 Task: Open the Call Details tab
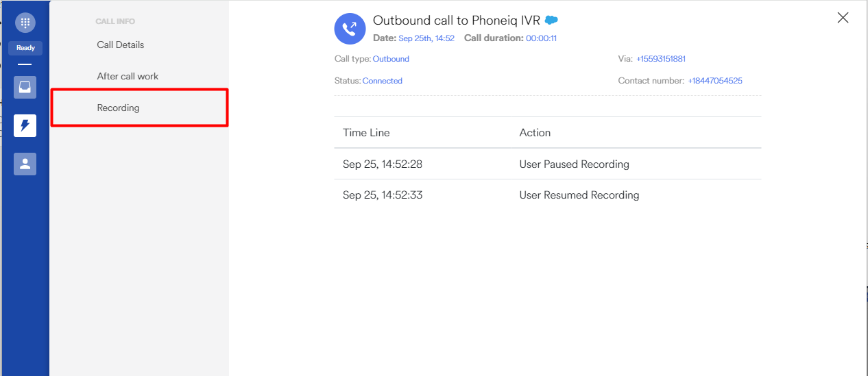click(121, 45)
